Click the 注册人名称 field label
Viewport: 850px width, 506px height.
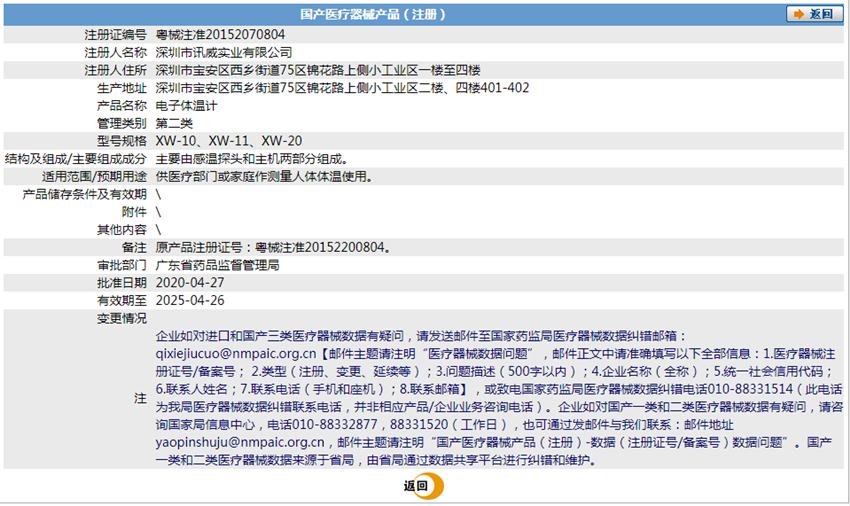click(115, 53)
